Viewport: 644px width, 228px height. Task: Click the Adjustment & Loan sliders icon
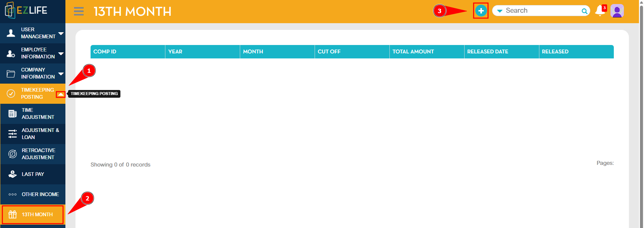(x=12, y=134)
